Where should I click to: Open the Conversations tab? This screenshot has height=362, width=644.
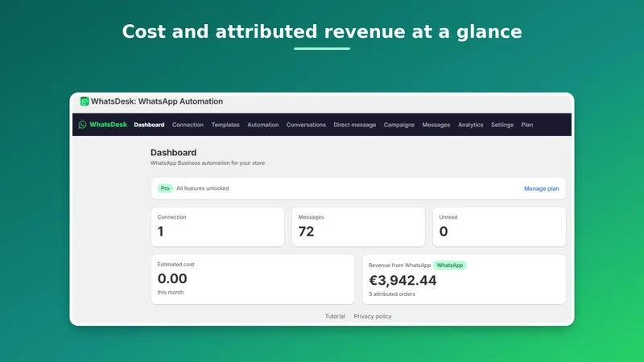pos(306,125)
